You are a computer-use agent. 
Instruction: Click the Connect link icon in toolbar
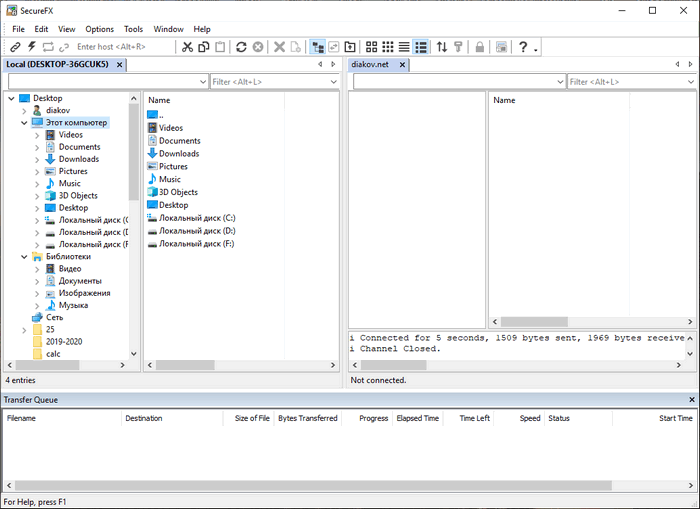point(15,47)
